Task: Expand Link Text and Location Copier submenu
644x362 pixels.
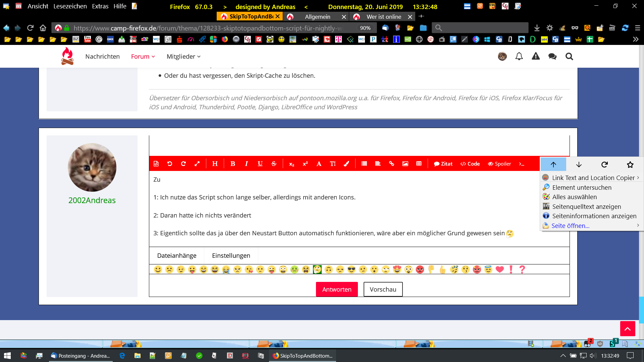Action: pos(593,178)
